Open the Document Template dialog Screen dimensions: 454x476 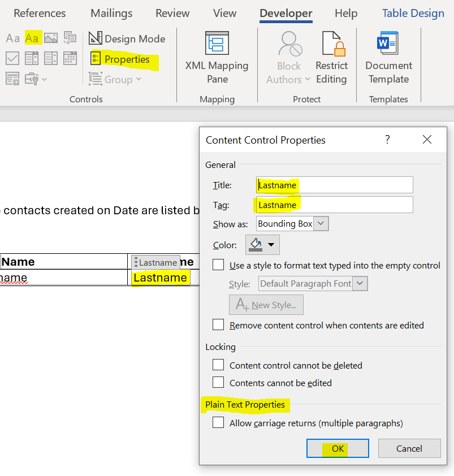click(x=388, y=57)
